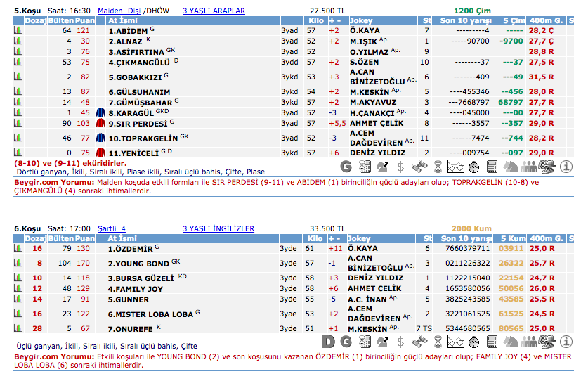The height and width of the screenshot is (381, 588).
Task: Open the info icon below race 6
Action: coord(566,342)
